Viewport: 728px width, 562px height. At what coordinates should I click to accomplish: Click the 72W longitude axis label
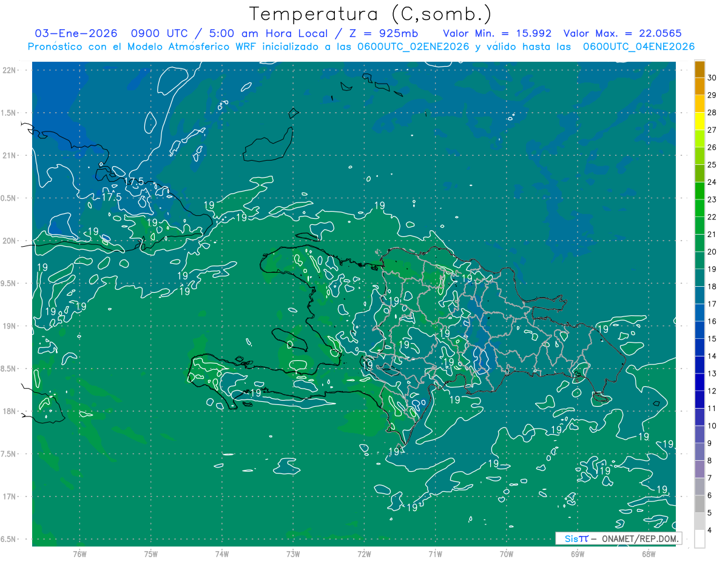(x=364, y=554)
